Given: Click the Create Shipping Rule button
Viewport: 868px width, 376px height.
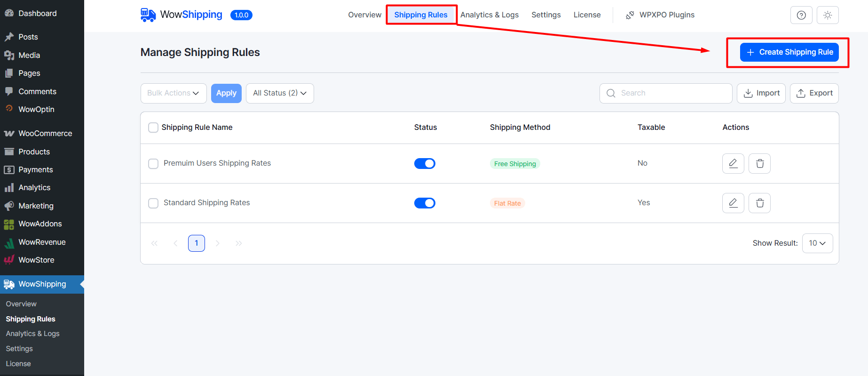Looking at the screenshot, I should click(789, 52).
